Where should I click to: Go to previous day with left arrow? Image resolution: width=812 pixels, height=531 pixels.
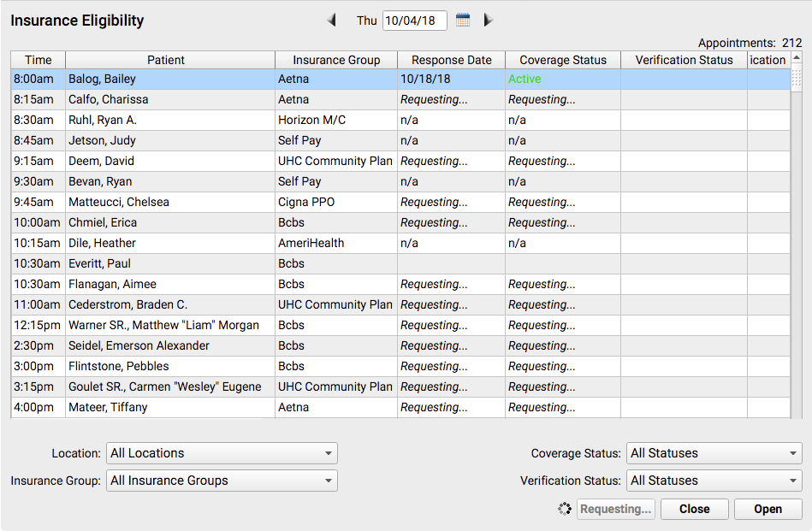click(331, 21)
